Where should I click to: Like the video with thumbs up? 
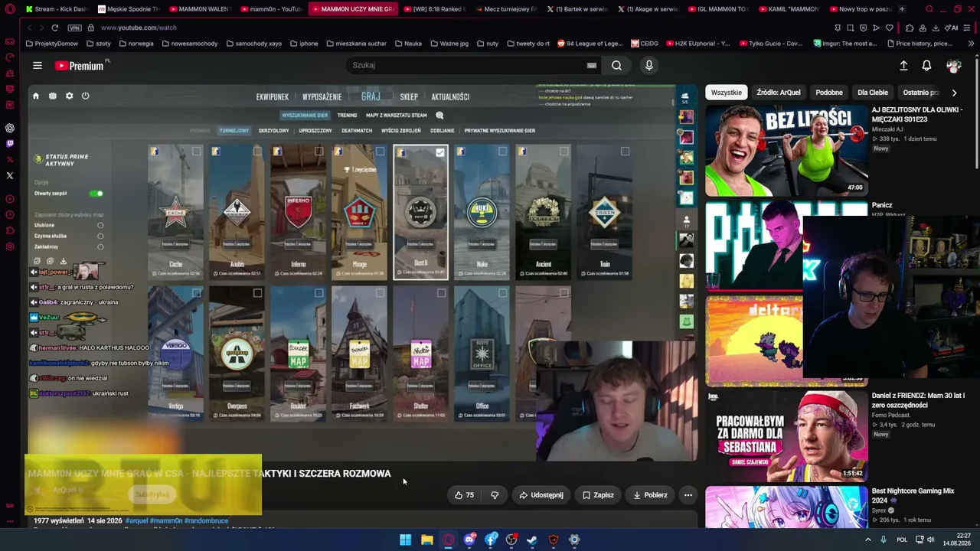point(464,495)
